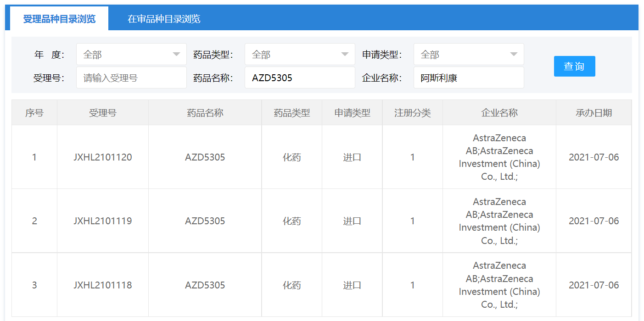Click the 药品名称 field containing AZD5305

pos(300,78)
